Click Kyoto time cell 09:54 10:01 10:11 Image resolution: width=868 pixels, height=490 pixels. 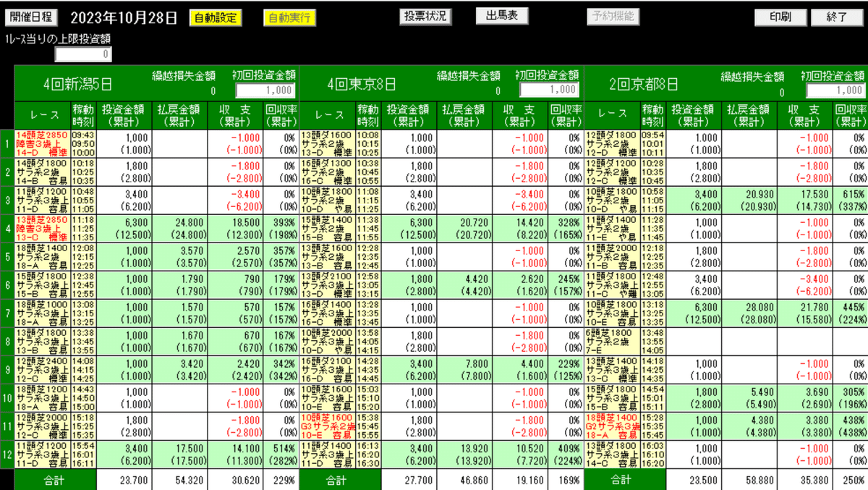coord(653,144)
